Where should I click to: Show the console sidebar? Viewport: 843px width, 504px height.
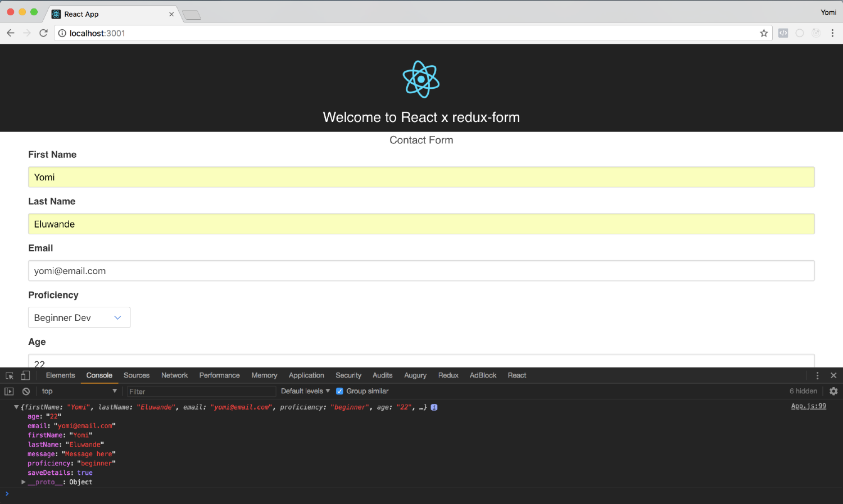coord(9,391)
